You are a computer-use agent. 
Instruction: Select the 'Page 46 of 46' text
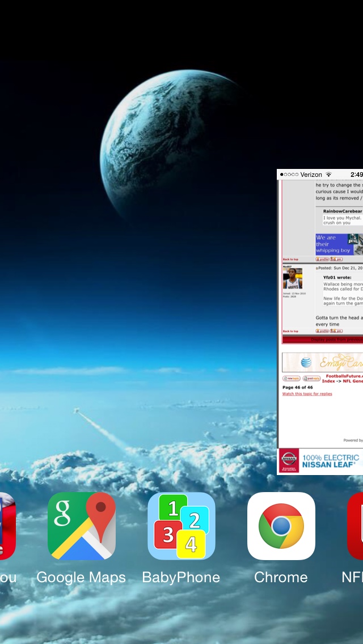(298, 387)
